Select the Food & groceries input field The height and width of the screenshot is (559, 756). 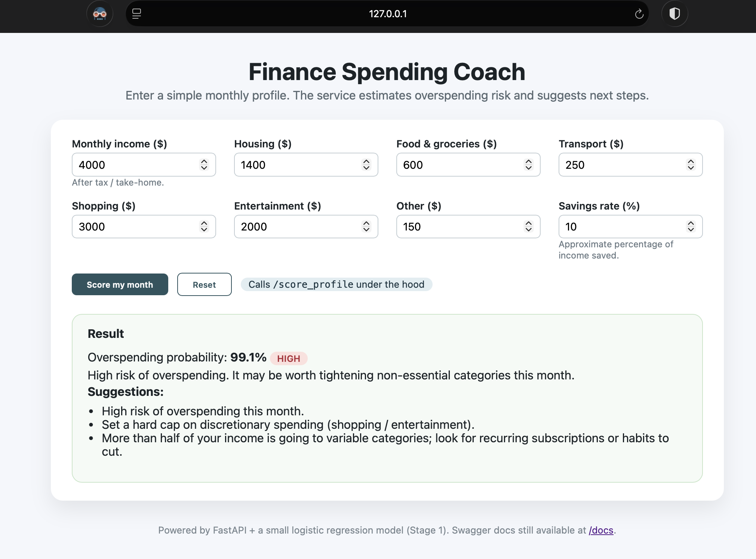[x=449, y=165]
